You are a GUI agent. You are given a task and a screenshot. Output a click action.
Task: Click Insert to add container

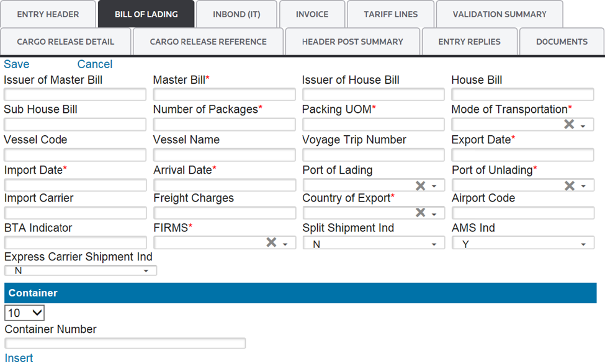click(x=19, y=358)
